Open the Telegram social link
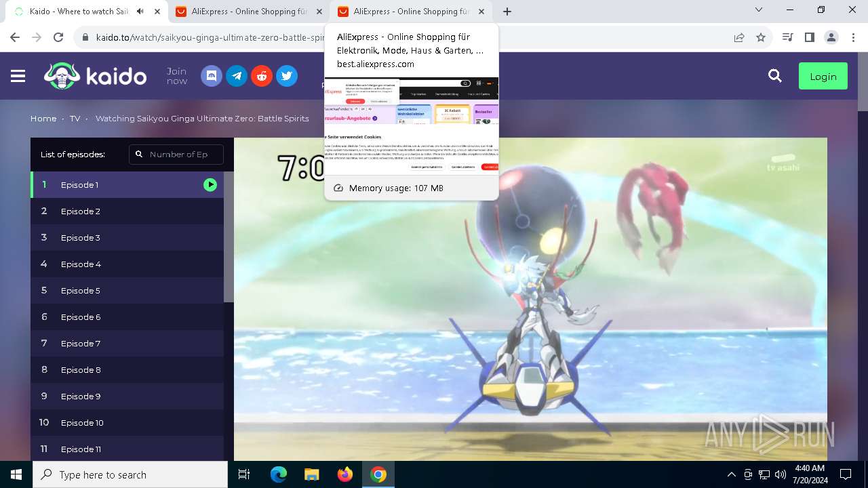Image resolution: width=868 pixels, height=488 pixels. pos(237,76)
